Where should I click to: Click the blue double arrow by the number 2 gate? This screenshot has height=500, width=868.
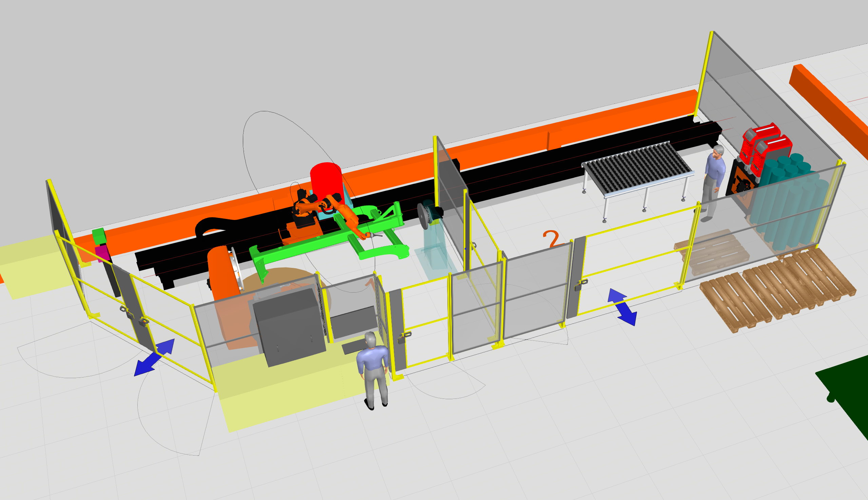tap(622, 307)
